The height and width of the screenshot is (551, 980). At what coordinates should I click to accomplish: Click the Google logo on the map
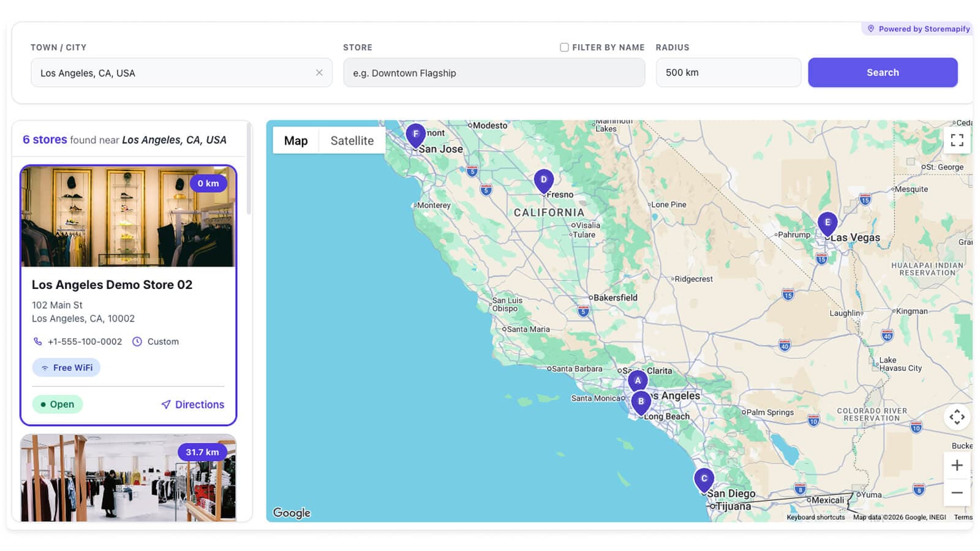click(292, 512)
